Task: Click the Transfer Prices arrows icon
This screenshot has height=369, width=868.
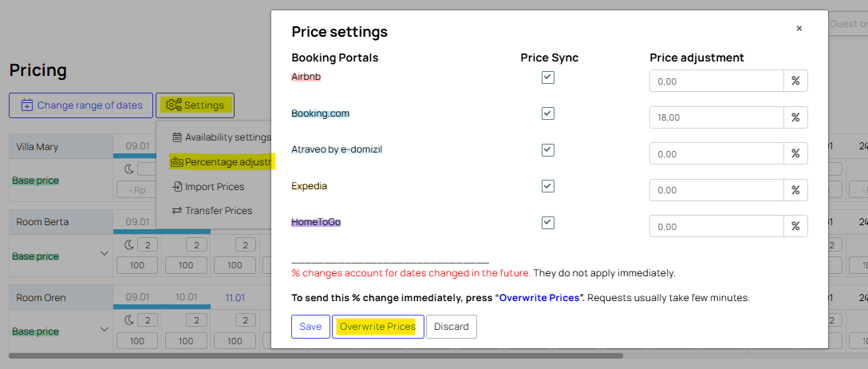Action: [177, 211]
